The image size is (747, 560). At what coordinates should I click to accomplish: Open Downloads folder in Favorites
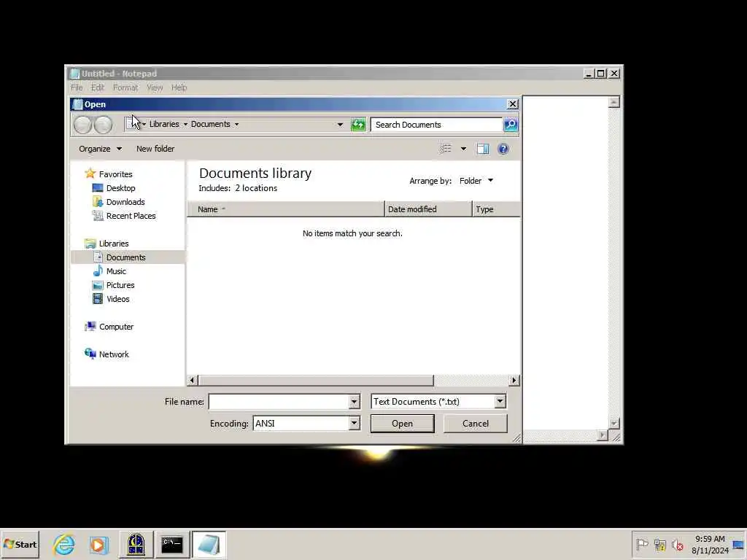click(x=119, y=202)
